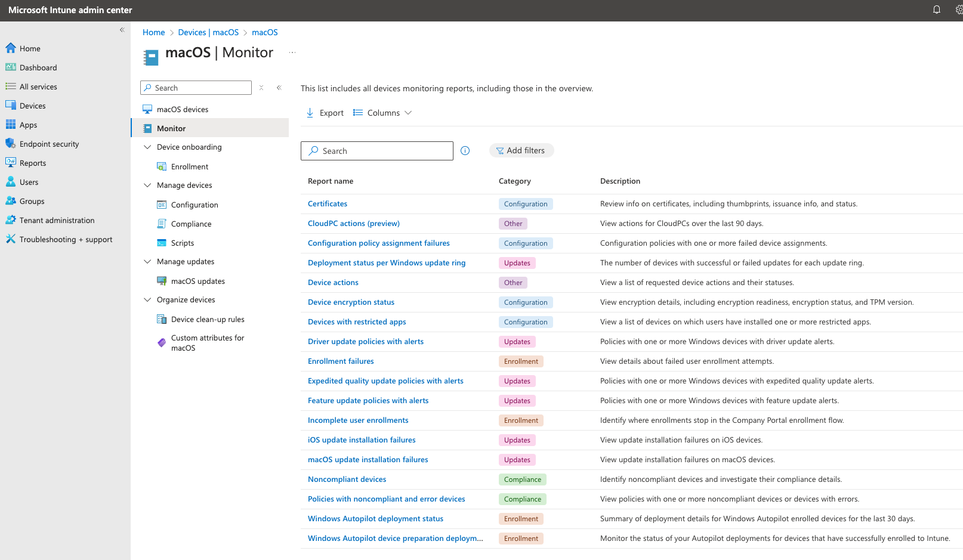Open the Columns dropdown
This screenshot has width=963, height=560.
(382, 113)
